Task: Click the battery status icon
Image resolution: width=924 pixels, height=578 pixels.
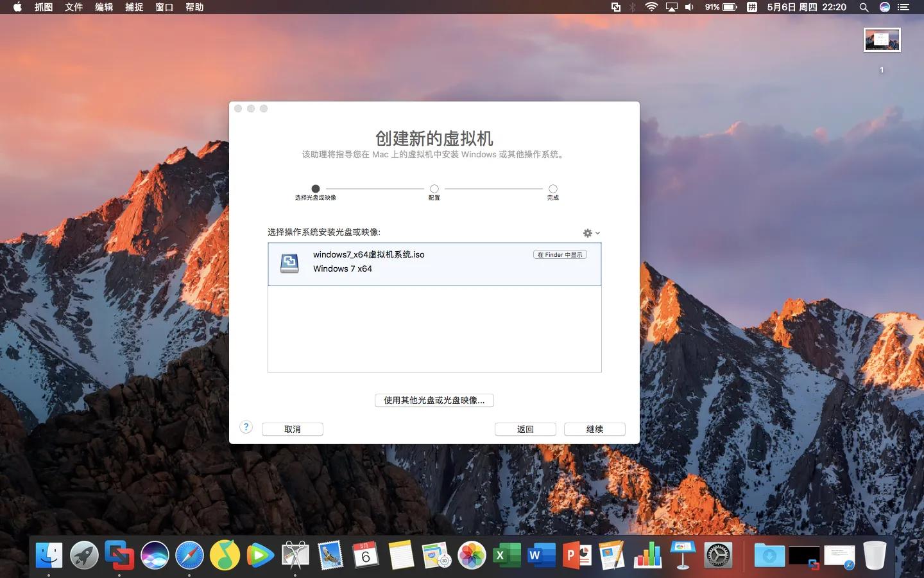Action: pyautogui.click(x=728, y=8)
